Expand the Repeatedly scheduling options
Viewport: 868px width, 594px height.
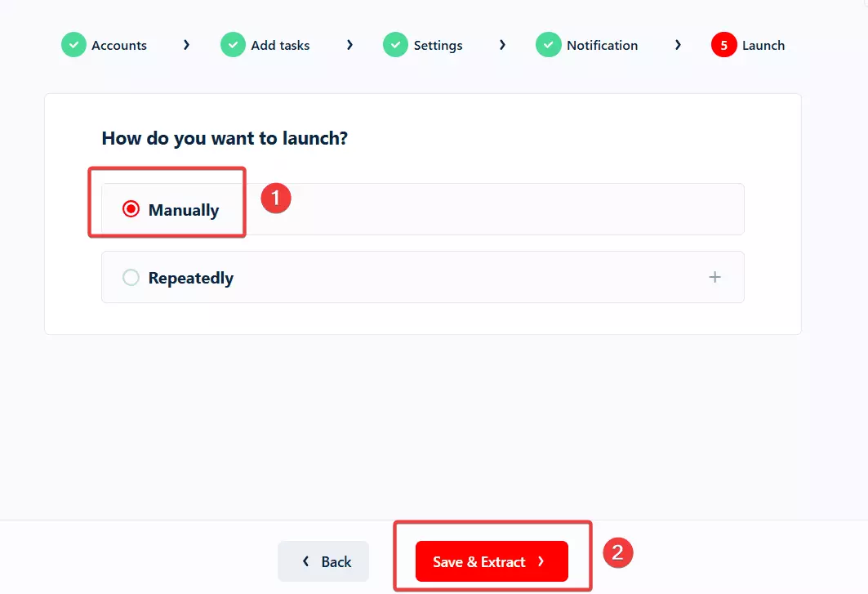pyautogui.click(x=714, y=277)
